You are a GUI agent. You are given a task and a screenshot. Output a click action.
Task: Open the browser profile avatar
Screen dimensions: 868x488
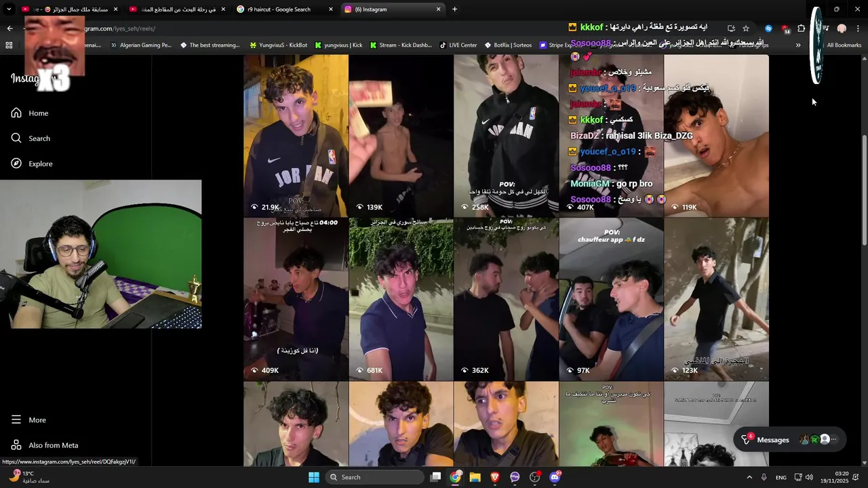(x=842, y=28)
